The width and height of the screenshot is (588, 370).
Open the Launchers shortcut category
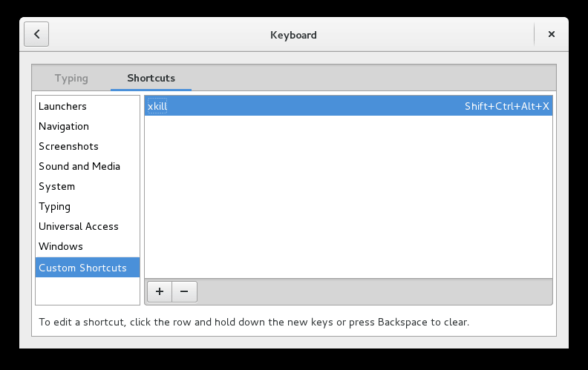(x=62, y=106)
